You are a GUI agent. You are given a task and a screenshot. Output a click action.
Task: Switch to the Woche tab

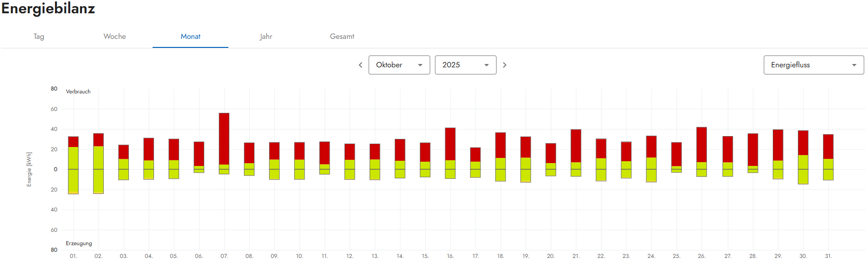tap(115, 37)
